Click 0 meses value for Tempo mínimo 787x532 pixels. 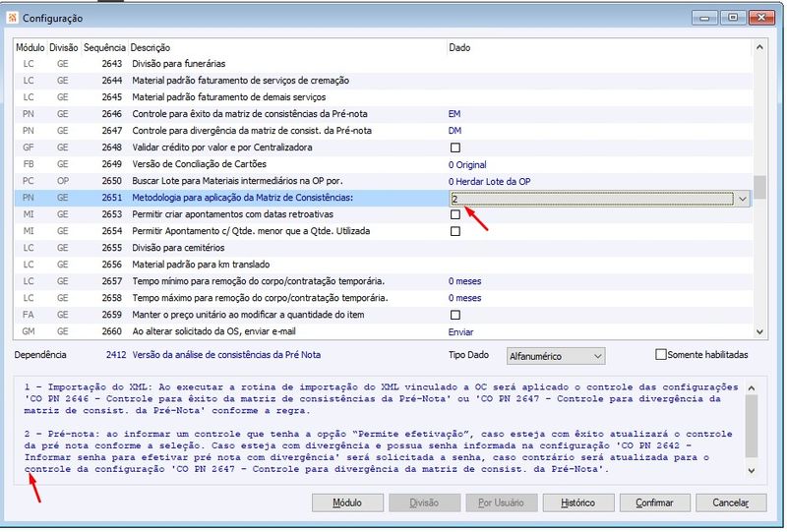(x=464, y=281)
